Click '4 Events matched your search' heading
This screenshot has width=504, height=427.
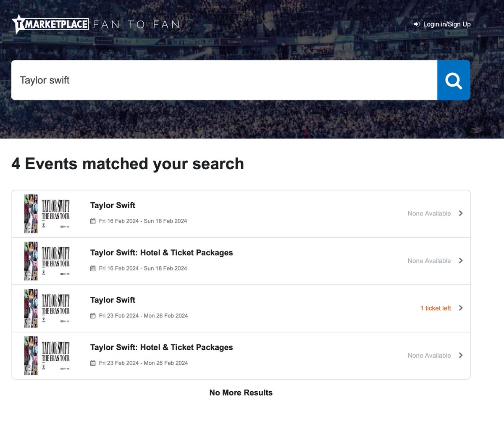(x=128, y=164)
